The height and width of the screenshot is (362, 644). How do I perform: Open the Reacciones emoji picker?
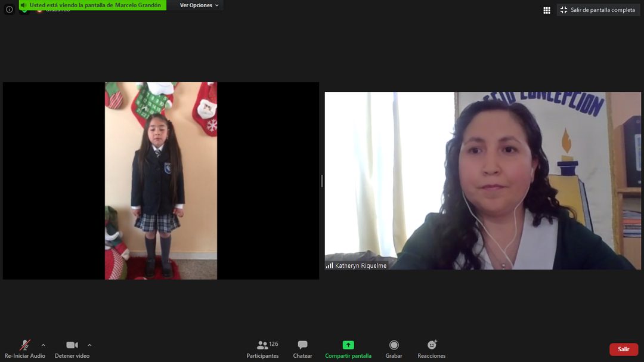(x=432, y=345)
